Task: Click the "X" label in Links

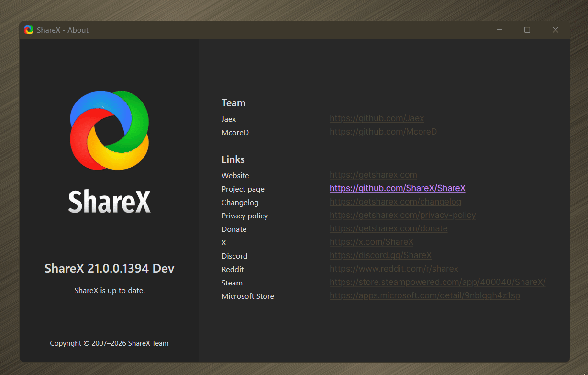Action: tap(224, 242)
